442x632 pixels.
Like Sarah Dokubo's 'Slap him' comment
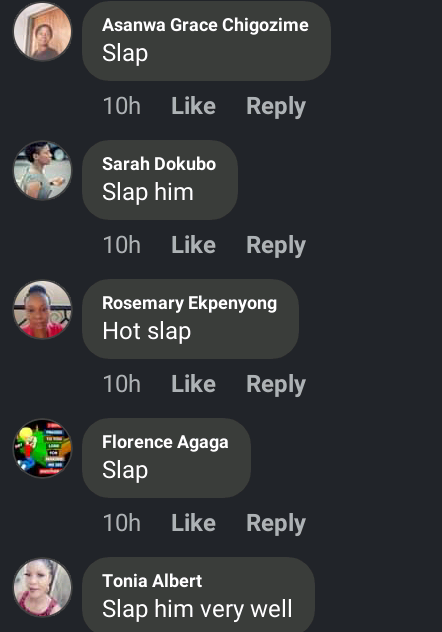point(193,245)
